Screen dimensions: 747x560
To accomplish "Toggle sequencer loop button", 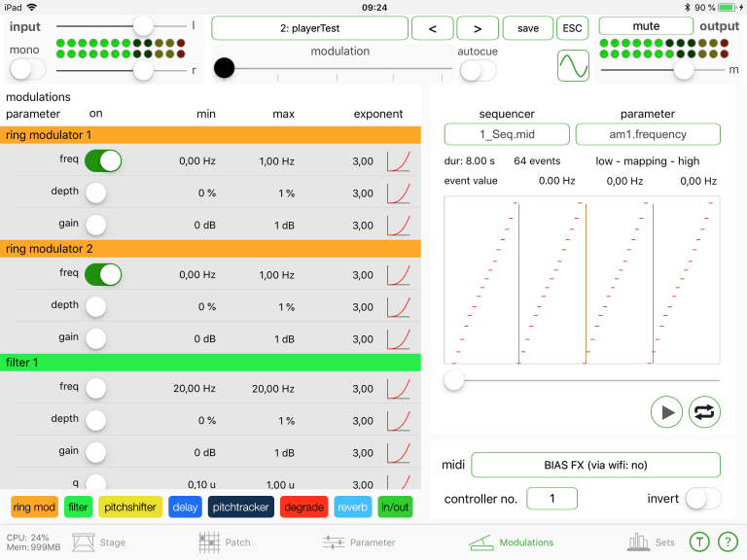I will click(704, 412).
